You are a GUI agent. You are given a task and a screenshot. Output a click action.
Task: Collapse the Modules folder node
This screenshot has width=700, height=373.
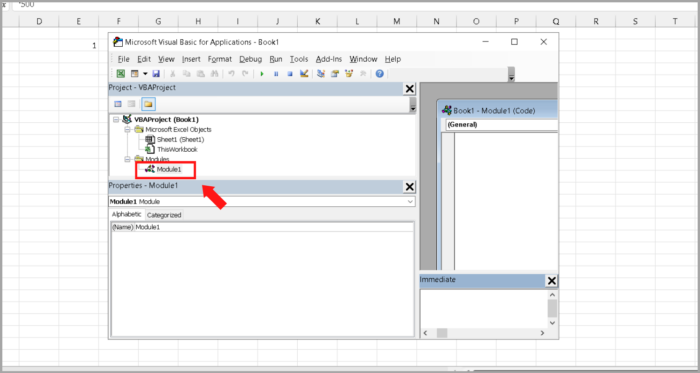click(x=127, y=159)
